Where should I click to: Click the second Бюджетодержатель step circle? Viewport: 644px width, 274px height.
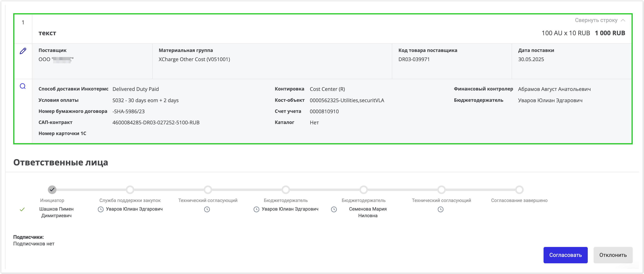[x=363, y=190]
